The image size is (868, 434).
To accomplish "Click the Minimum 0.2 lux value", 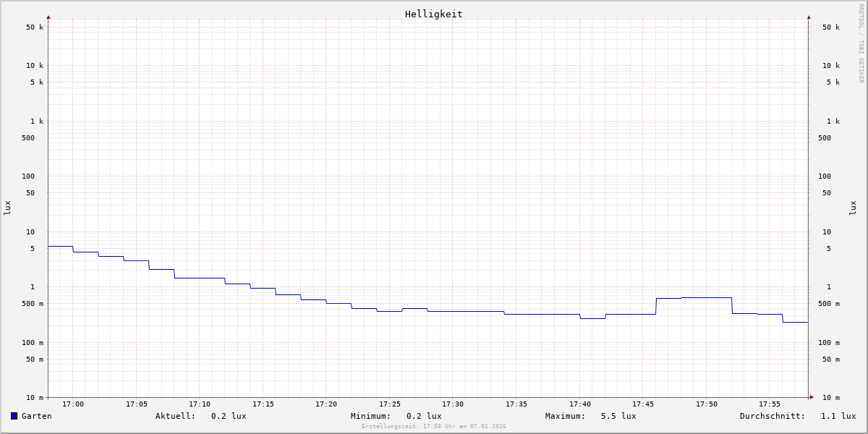I will (x=424, y=416).
